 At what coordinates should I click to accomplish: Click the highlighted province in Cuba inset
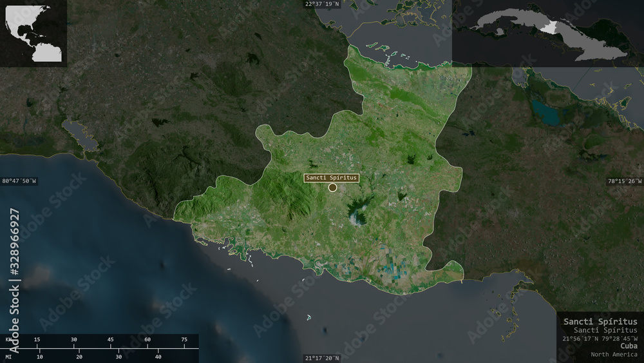(549, 28)
